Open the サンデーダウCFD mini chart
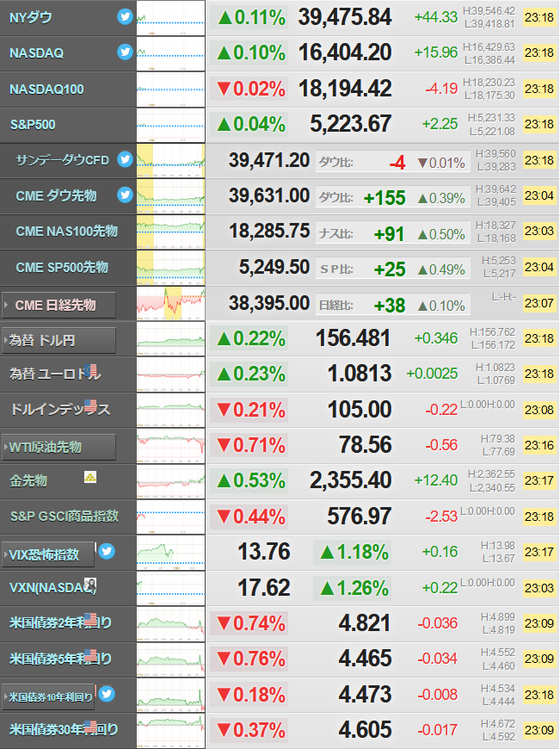Screen dimensions: 560x749 171,160
